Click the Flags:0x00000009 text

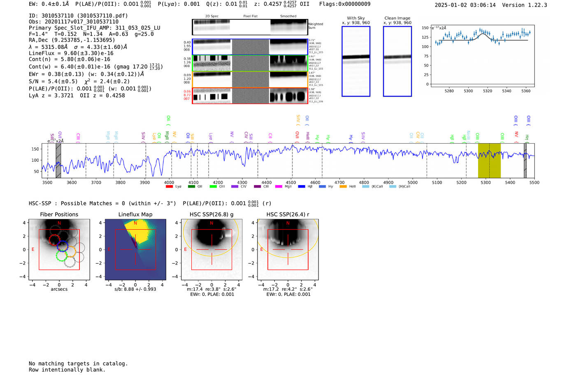(345, 4)
